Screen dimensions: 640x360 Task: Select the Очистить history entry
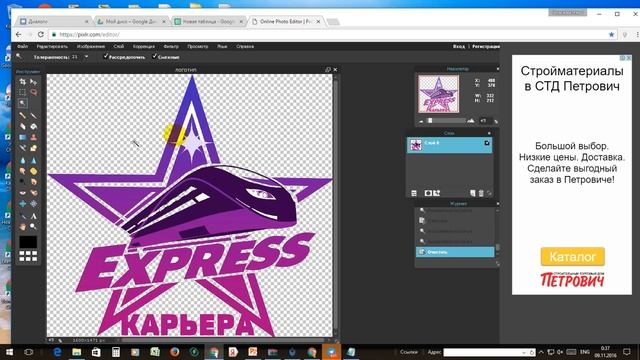pos(455,252)
